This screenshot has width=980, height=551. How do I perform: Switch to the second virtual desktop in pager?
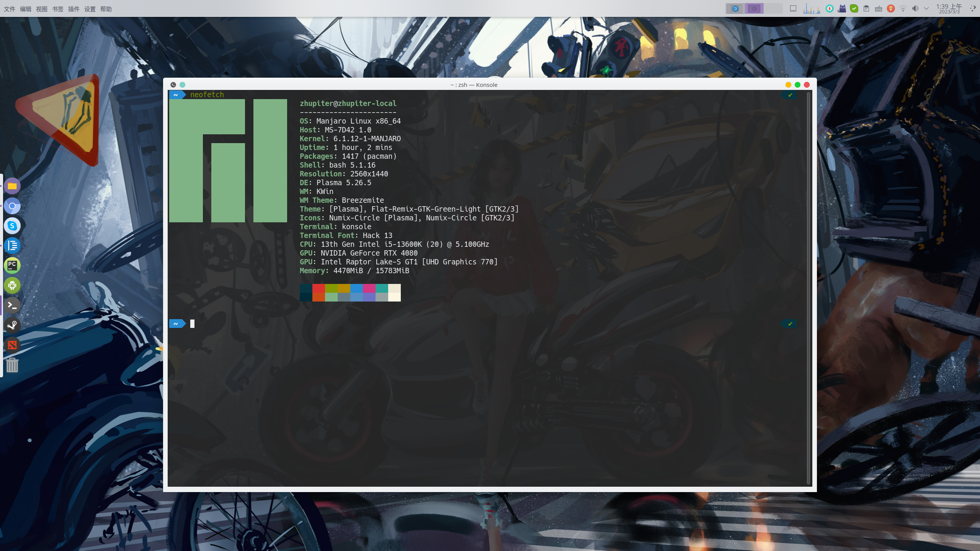point(755,8)
